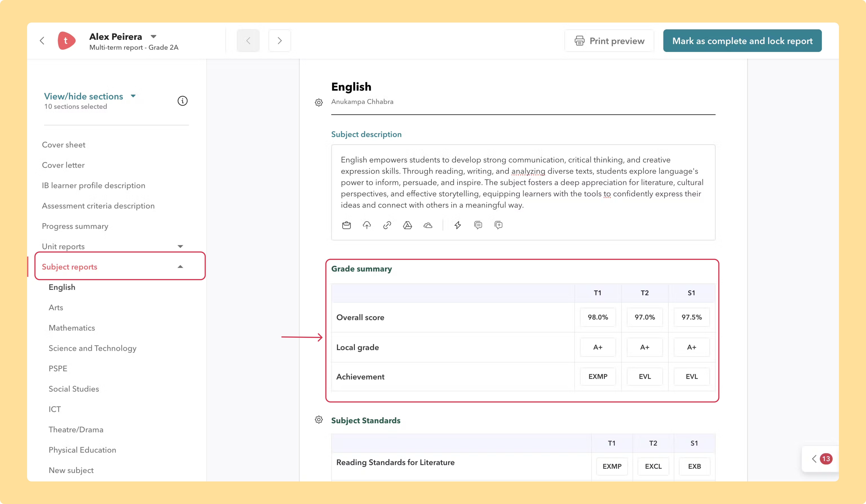Click T1 Local grade A+ cell

coord(598,347)
